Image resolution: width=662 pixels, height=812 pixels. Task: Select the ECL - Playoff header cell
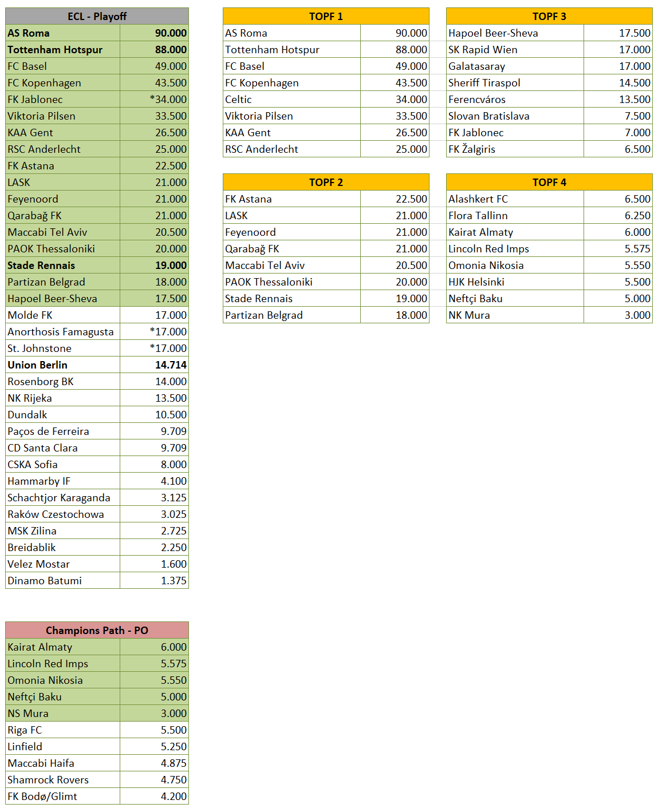coord(97,16)
